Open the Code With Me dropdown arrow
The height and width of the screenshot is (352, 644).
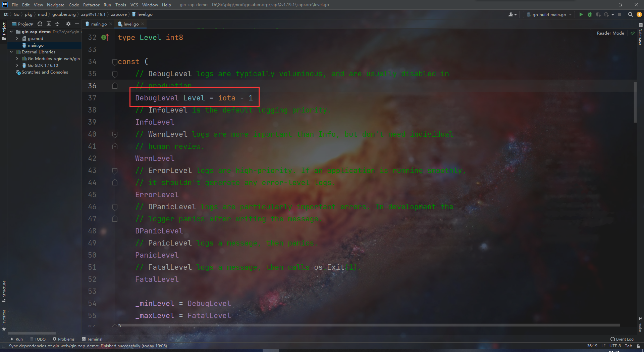point(516,14)
